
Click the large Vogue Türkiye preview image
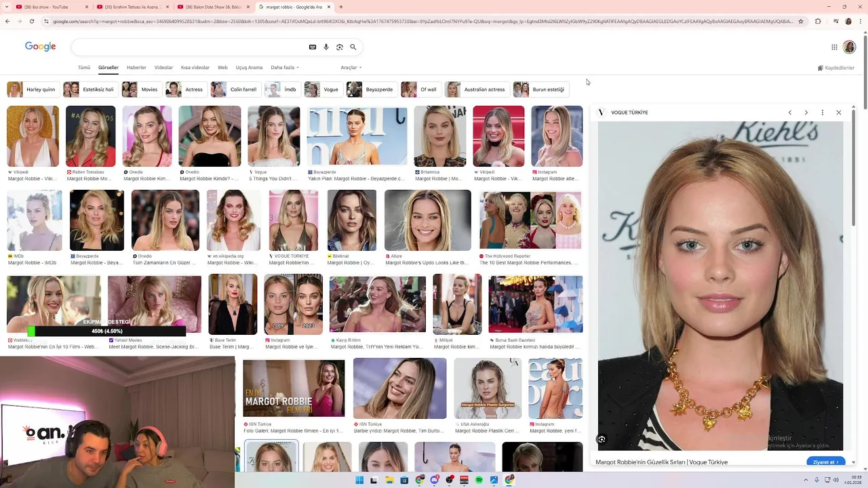[x=720, y=285]
